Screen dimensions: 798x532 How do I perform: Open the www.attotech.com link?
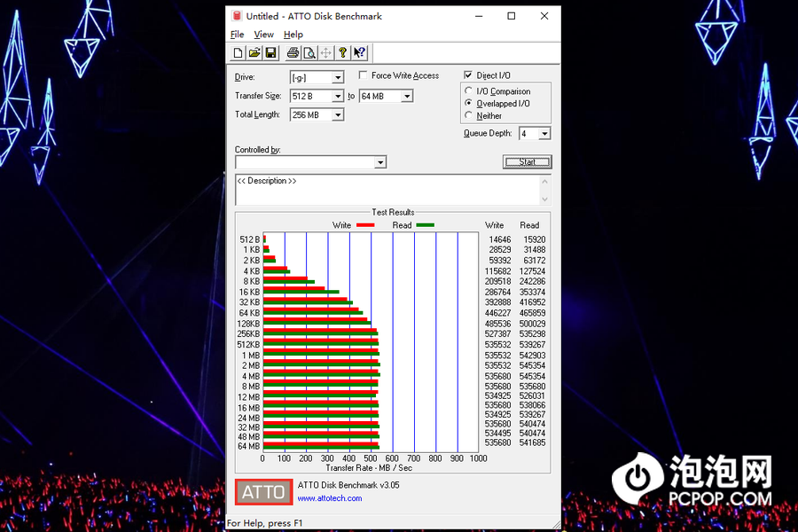(x=330, y=498)
